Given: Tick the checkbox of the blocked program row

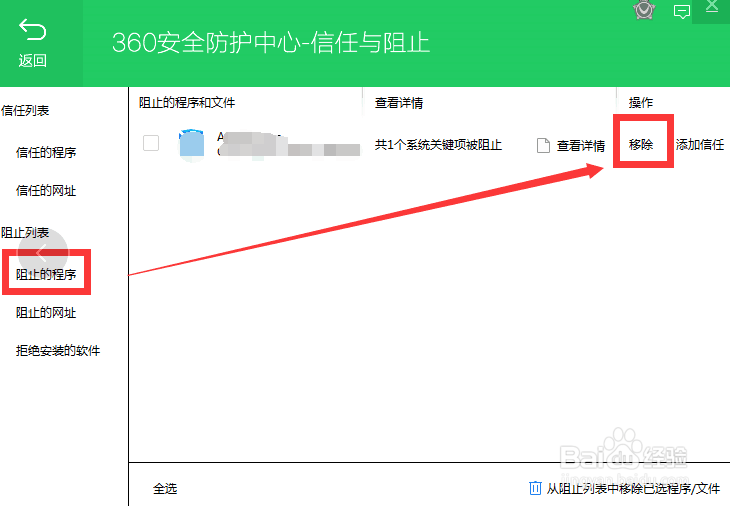Looking at the screenshot, I should 151,143.
